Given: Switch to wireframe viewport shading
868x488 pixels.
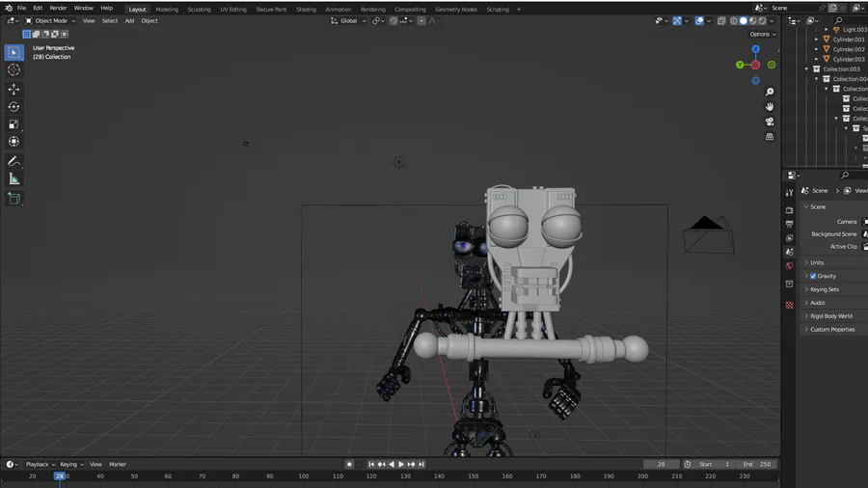Looking at the screenshot, I should pos(734,21).
